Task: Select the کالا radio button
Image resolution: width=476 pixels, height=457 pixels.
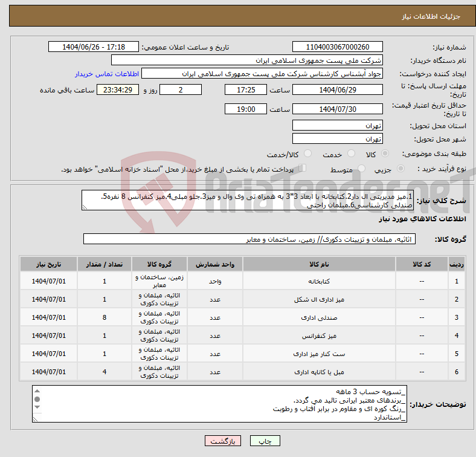Action: coord(385,154)
